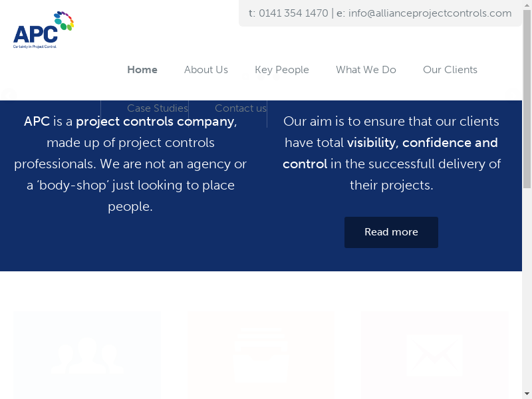
Task: Open the Key People menu item
Action: [x=282, y=70]
